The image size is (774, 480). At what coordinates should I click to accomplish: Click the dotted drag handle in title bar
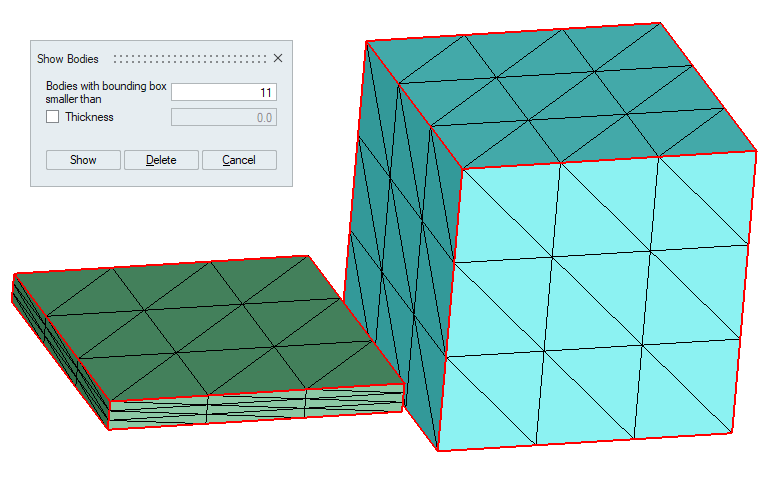[190, 59]
